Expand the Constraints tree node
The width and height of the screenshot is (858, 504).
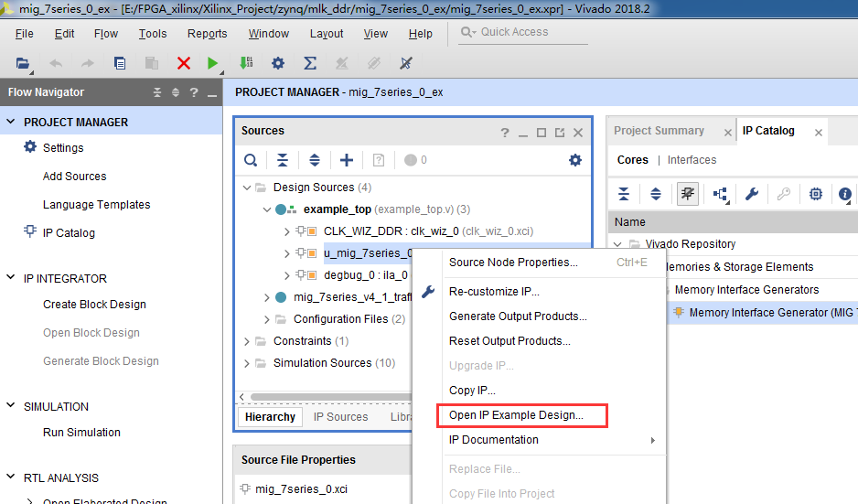pyautogui.click(x=247, y=341)
